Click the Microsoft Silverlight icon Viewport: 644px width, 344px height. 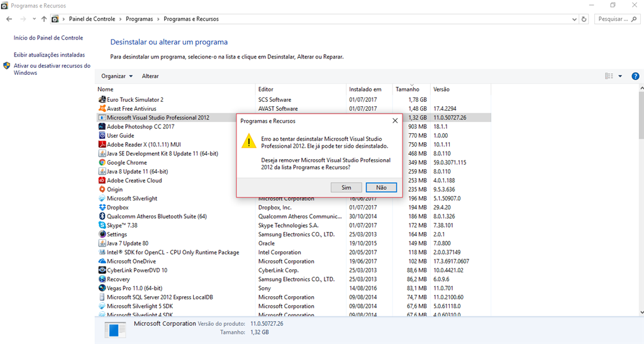point(102,198)
